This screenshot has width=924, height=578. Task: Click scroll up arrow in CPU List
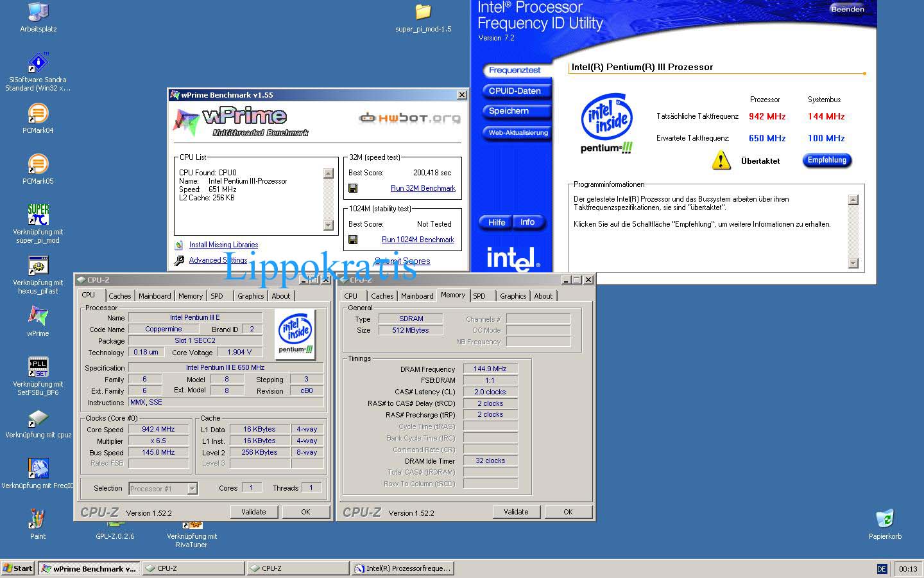pyautogui.click(x=329, y=173)
